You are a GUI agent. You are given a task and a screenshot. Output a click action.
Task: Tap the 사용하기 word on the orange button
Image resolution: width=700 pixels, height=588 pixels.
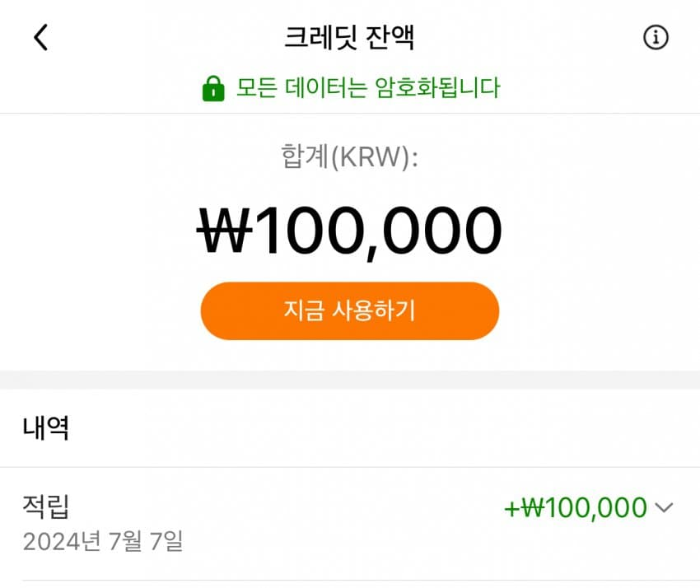(x=373, y=310)
